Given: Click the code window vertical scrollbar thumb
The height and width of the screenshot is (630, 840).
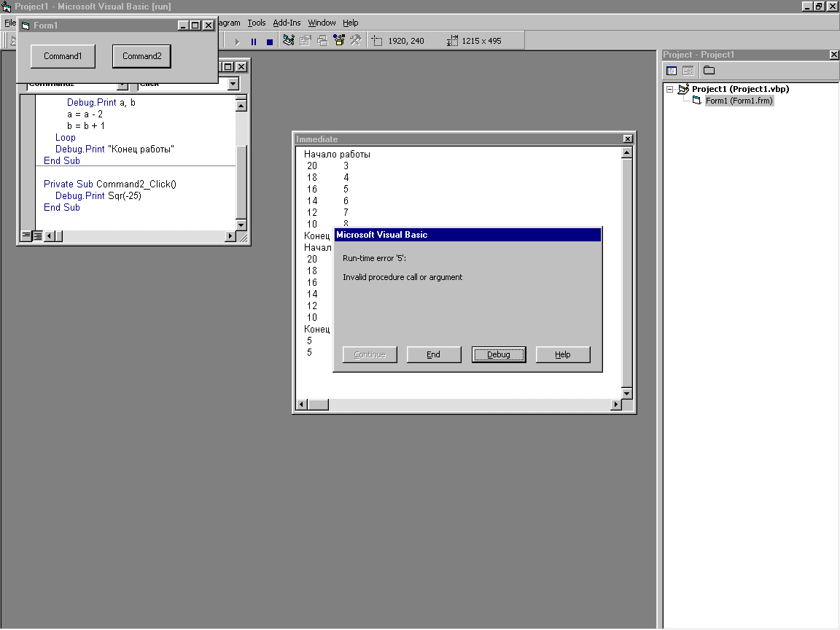Looking at the screenshot, I should click(x=241, y=182).
